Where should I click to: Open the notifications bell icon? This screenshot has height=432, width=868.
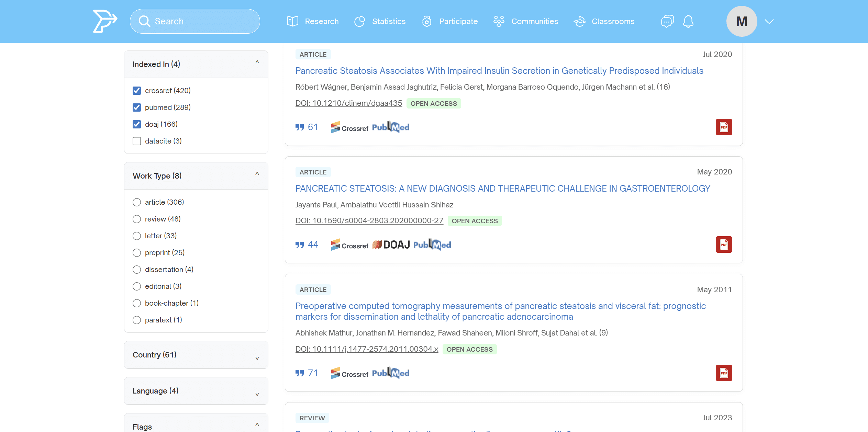pyautogui.click(x=688, y=21)
